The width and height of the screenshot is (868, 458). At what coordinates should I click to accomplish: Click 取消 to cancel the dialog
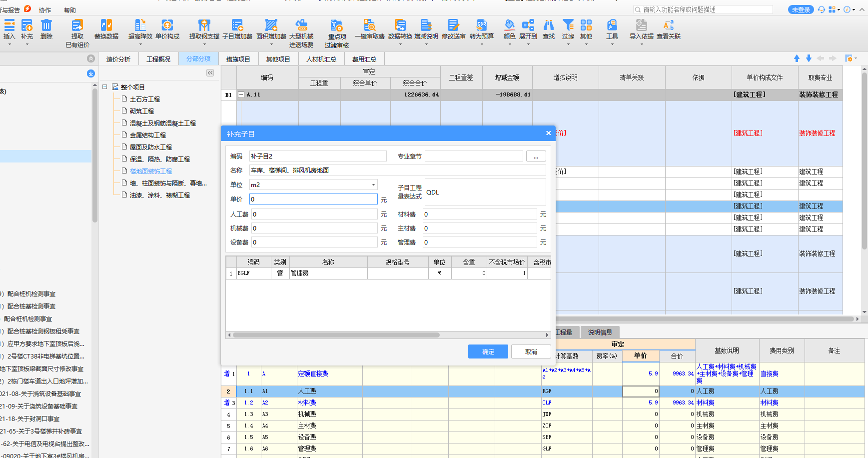[x=531, y=351]
